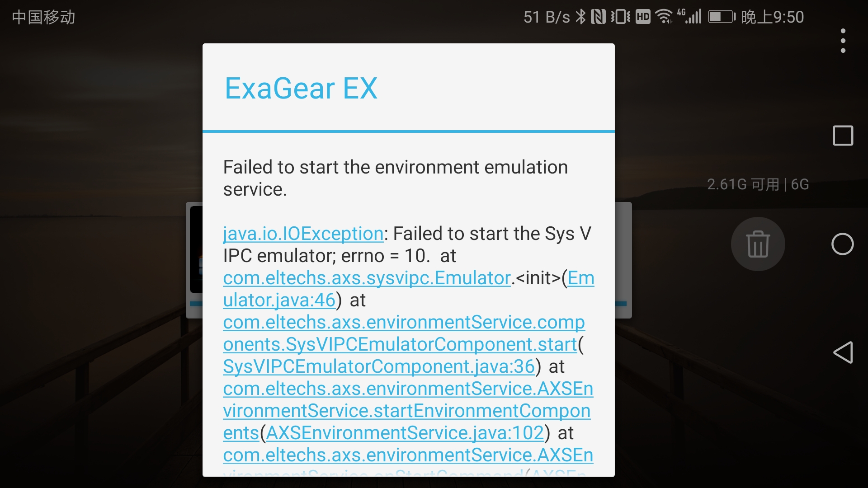Follow the com.eltechs.axs.sysvipc.Emulator link

(367, 278)
